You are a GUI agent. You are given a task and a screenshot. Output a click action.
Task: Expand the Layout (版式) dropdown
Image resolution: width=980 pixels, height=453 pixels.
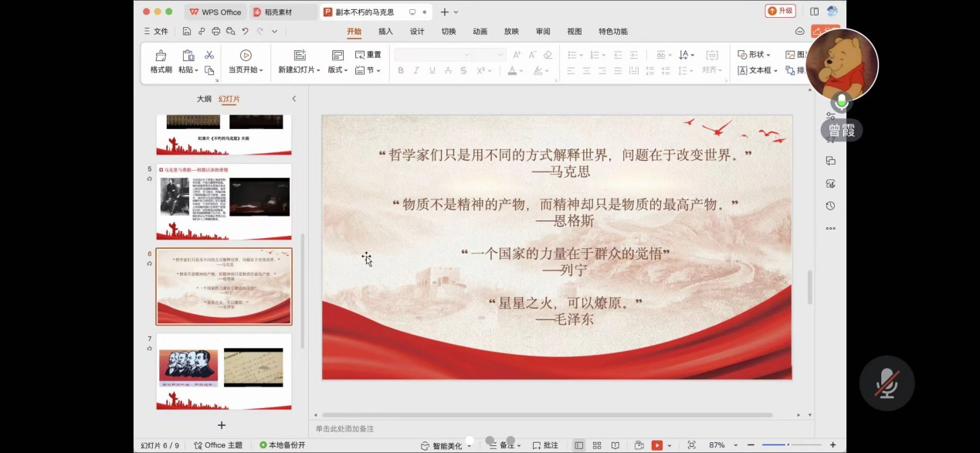point(337,70)
